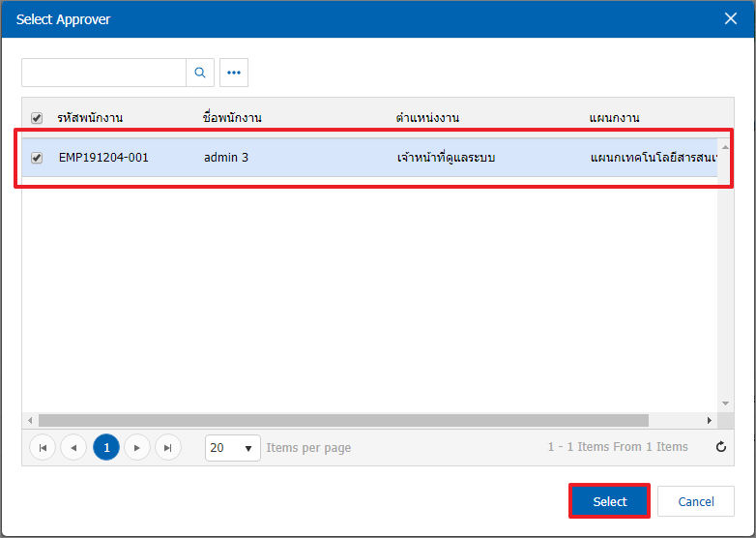This screenshot has height=538, width=756.
Task: Go to the next page
Action: pos(137,448)
